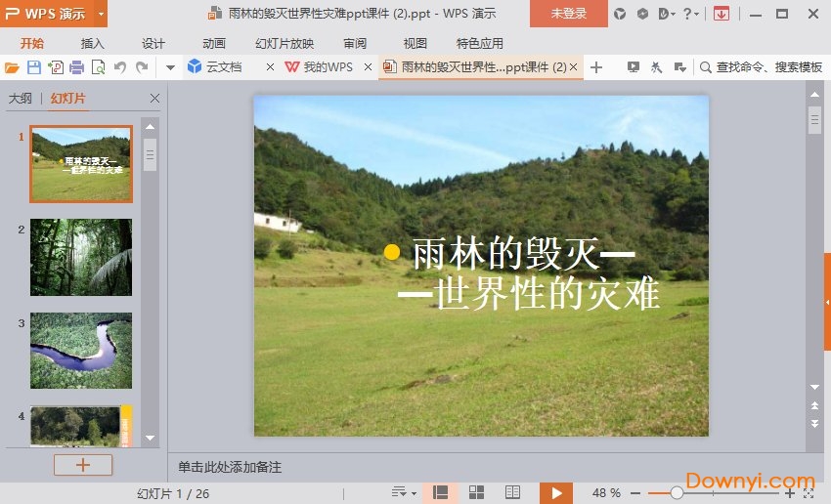This screenshot has width=831, height=504.
Task: Add a new document tab with plus
Action: tap(596, 67)
